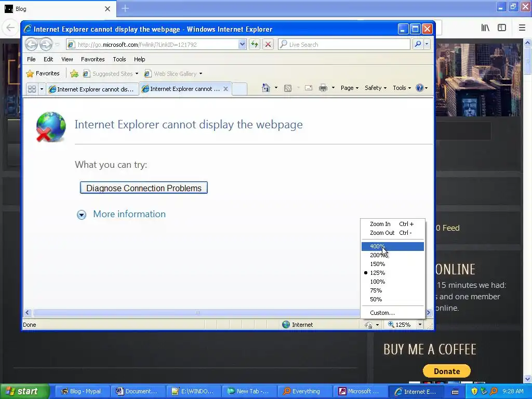Select 75% zoom level
The image size is (532, 399).
coord(393,290)
